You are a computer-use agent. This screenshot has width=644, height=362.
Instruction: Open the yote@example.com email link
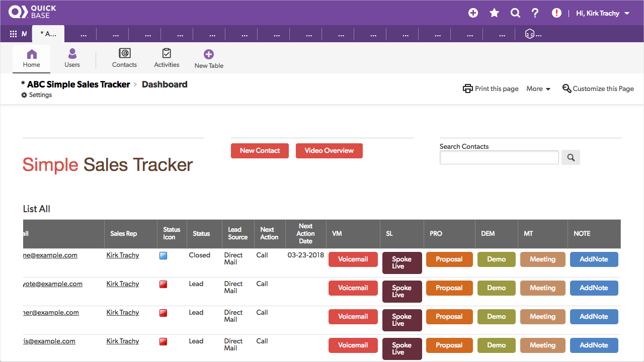pyautogui.click(x=53, y=284)
